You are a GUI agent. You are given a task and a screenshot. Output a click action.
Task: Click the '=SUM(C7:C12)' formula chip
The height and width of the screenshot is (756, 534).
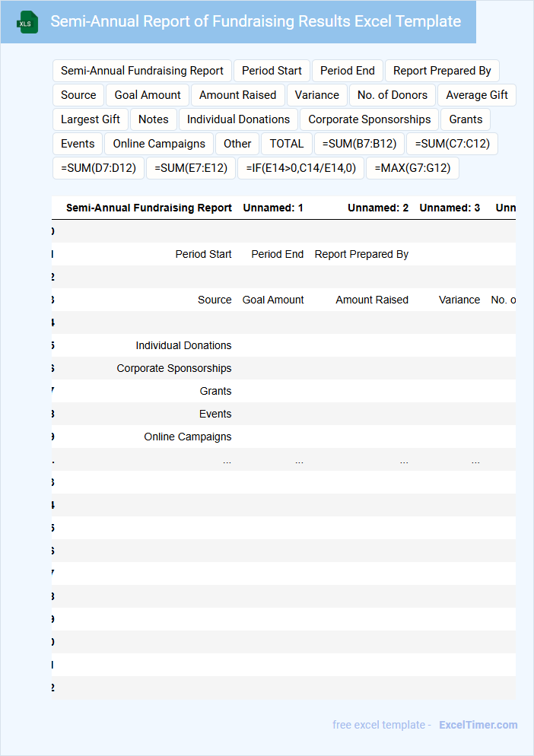[452, 144]
